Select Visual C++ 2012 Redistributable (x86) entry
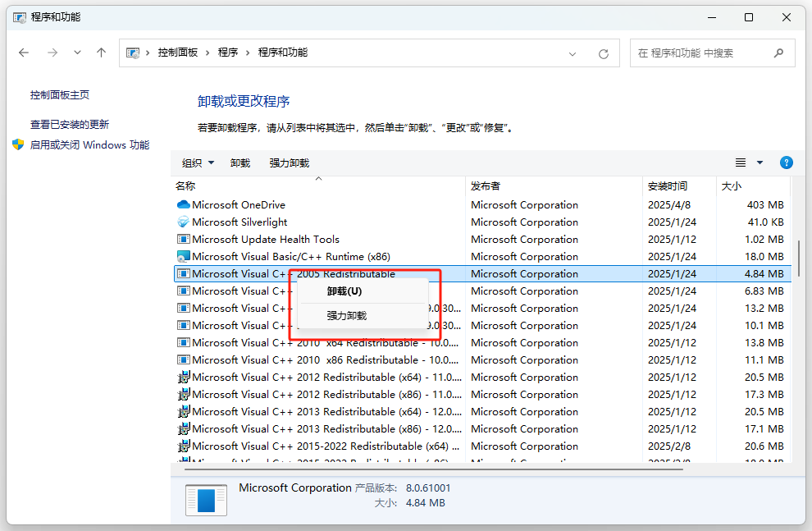The height and width of the screenshot is (531, 812). click(x=482, y=394)
